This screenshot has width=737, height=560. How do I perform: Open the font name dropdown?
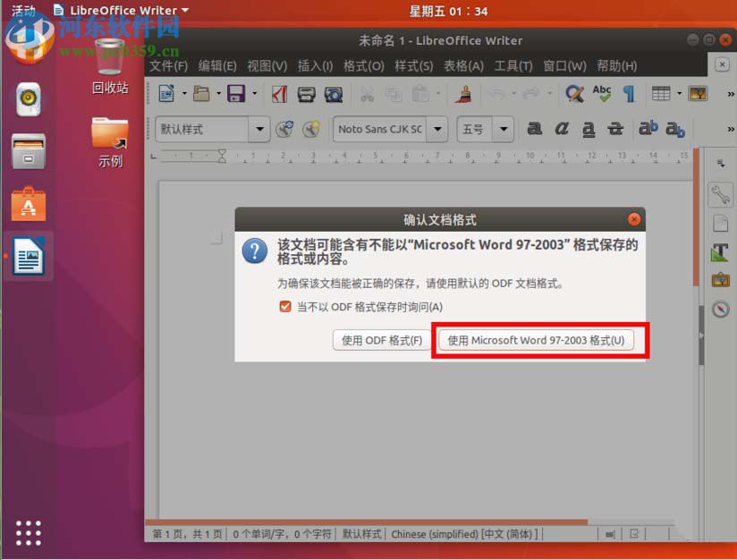click(x=437, y=129)
